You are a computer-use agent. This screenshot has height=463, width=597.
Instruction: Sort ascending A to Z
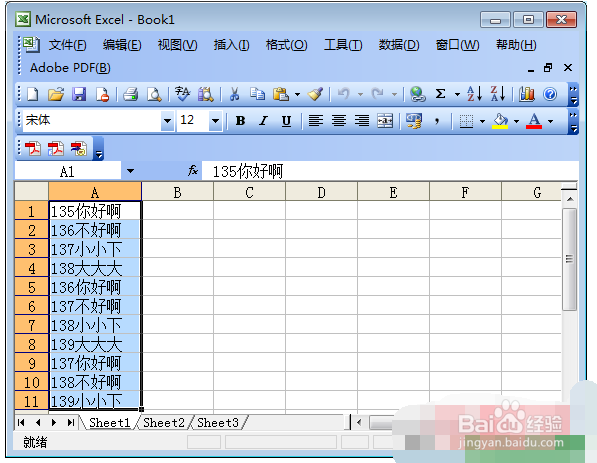point(474,94)
